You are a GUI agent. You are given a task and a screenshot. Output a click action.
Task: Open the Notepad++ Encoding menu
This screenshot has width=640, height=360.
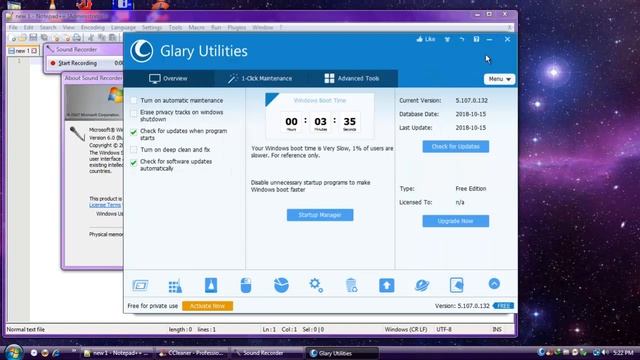[x=93, y=27]
